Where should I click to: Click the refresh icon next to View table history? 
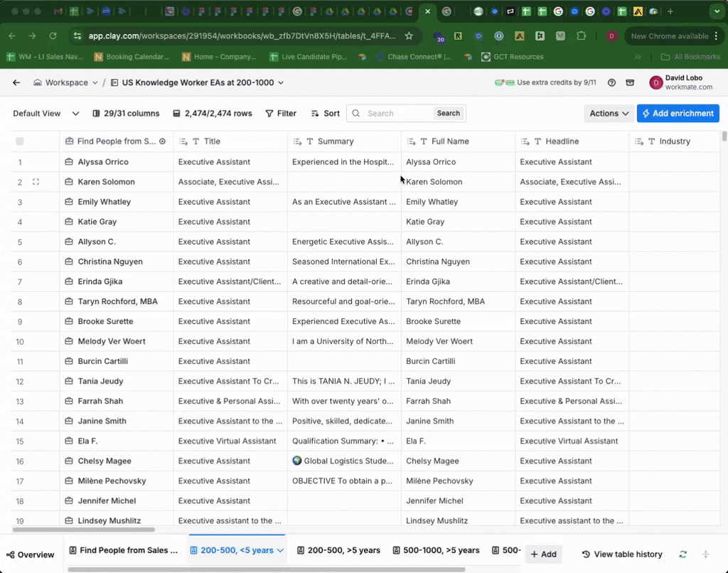tap(683, 554)
